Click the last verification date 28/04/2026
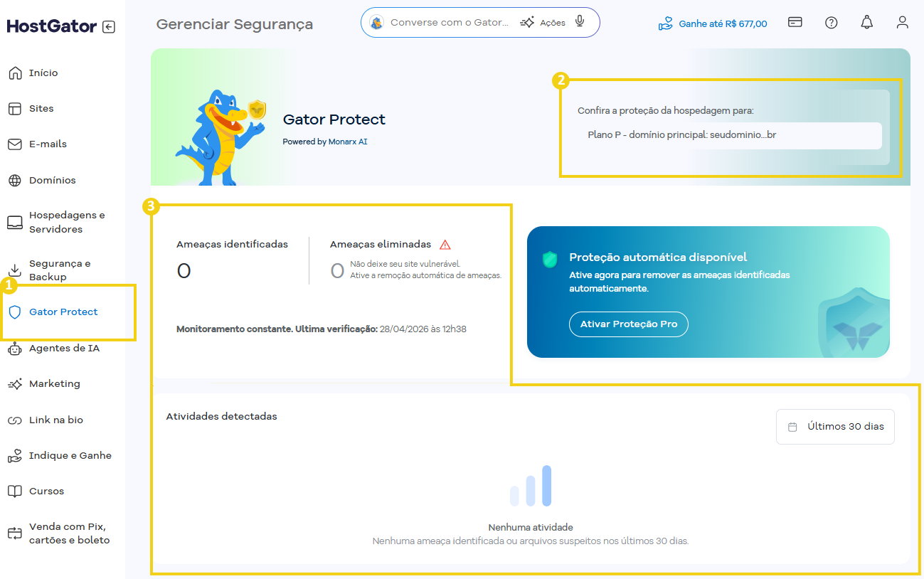 click(x=423, y=329)
